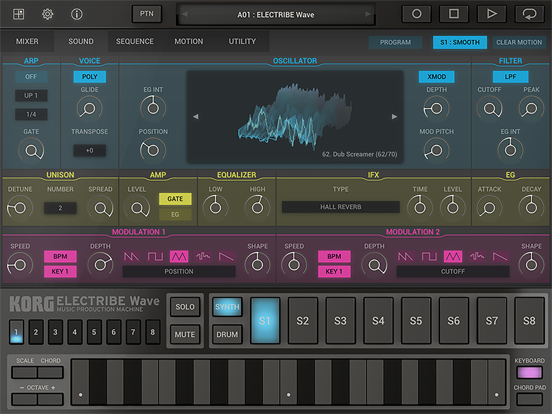Click the stop square button
The height and width of the screenshot is (414, 552).
[454, 14]
